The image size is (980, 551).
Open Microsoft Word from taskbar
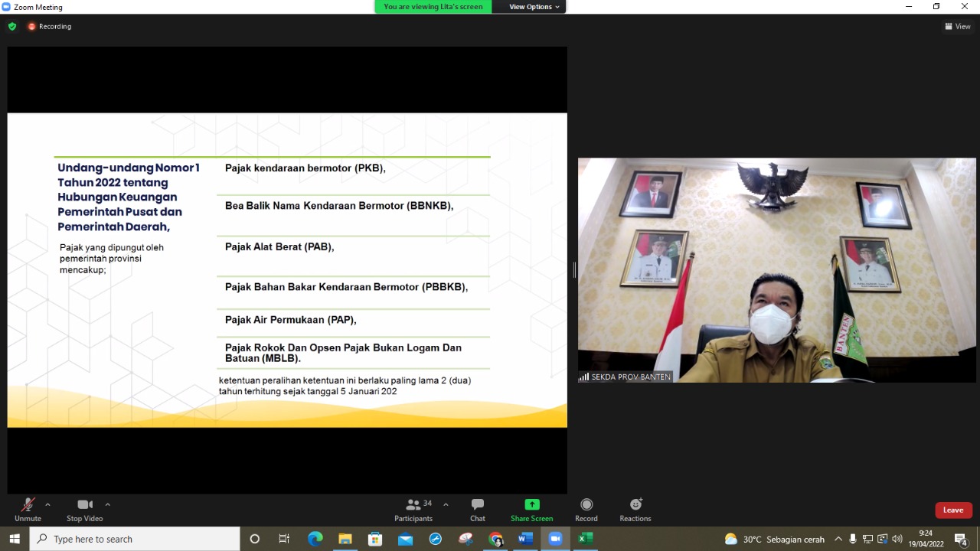pos(525,539)
